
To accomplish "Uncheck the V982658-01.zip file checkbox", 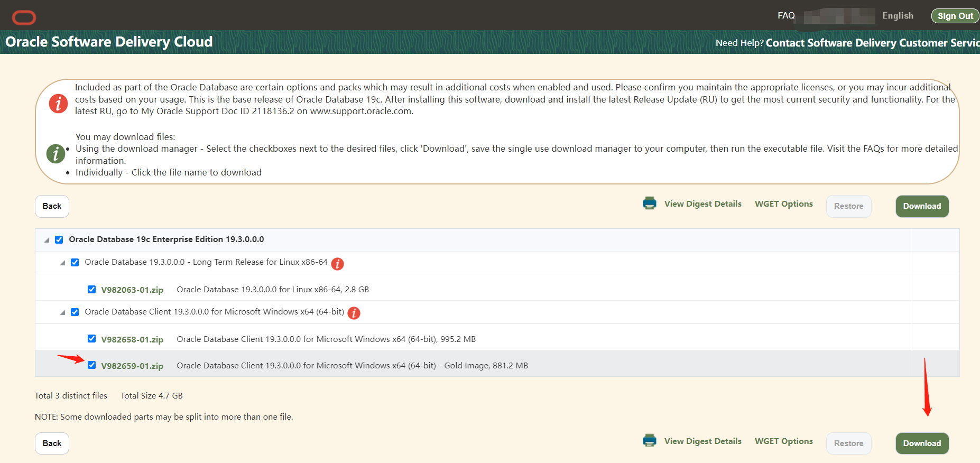I will (x=92, y=339).
